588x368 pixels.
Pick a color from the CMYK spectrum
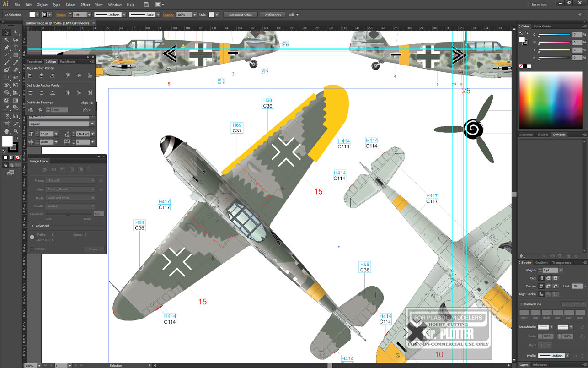point(551,100)
